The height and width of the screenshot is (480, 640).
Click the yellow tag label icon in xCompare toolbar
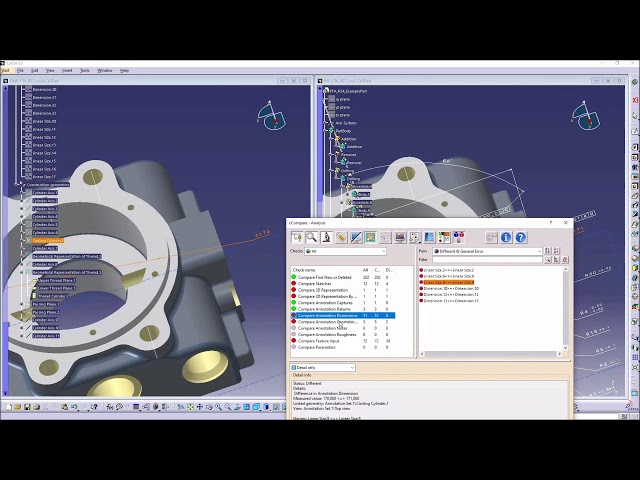[x=341, y=237]
